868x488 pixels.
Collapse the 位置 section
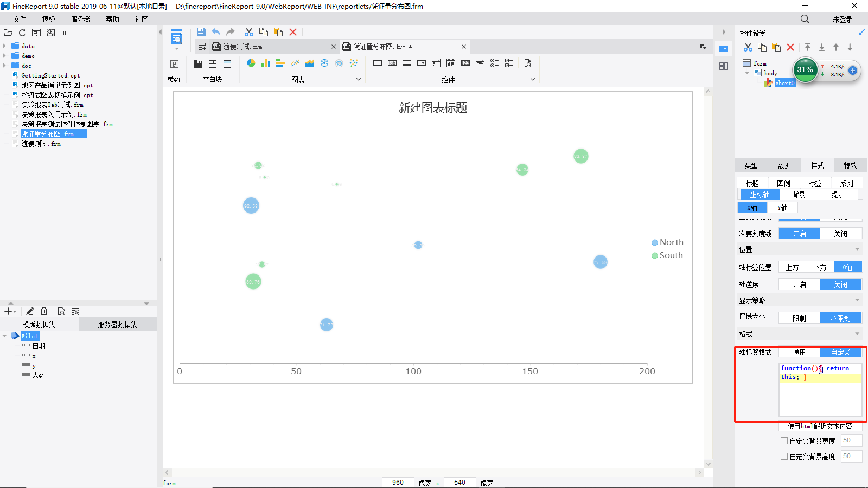857,249
